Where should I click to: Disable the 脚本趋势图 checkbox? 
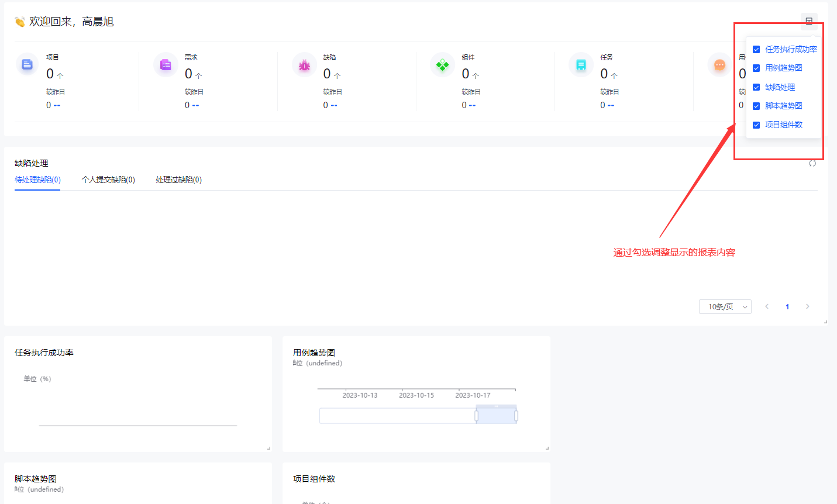tap(756, 106)
